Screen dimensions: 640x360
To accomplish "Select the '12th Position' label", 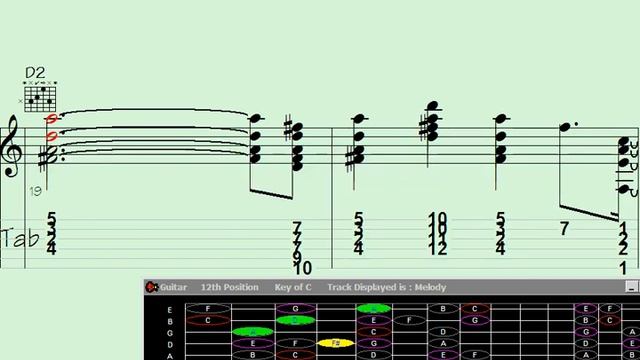I will click(229, 287).
